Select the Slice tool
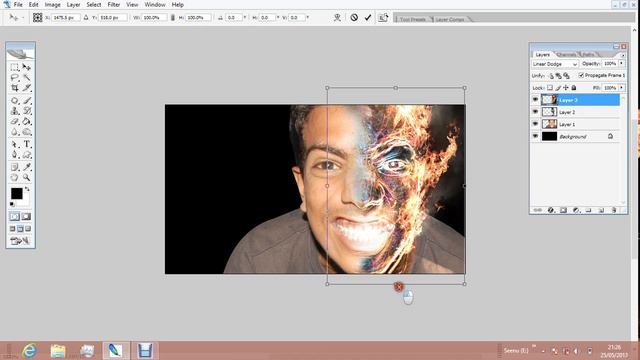 click(x=27, y=88)
